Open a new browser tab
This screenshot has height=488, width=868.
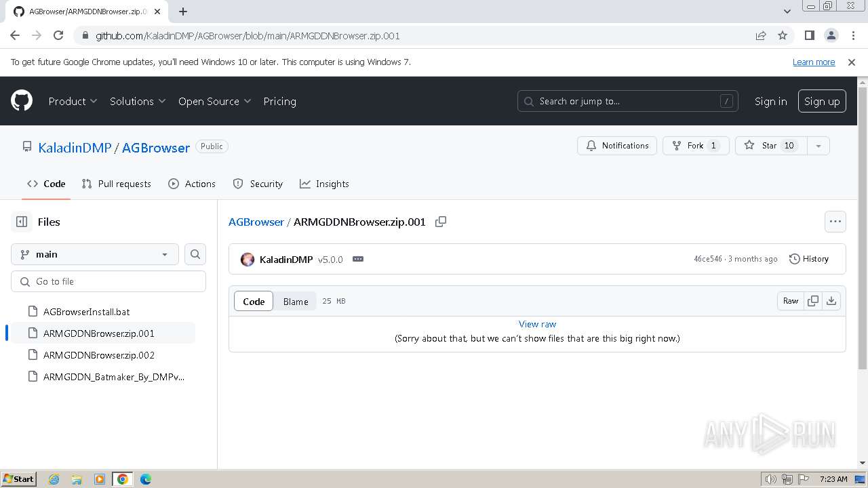(183, 12)
